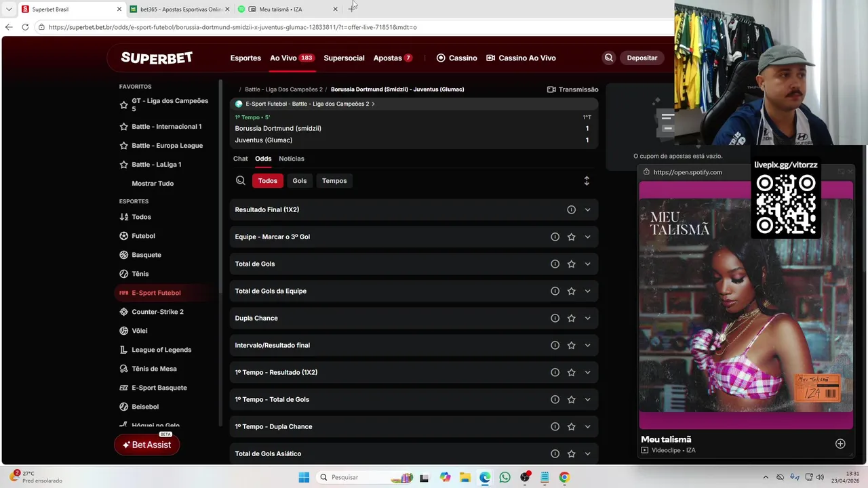Image resolution: width=868 pixels, height=488 pixels.
Task: Select E-Sport Basquete in the sidebar
Action: tap(159, 388)
